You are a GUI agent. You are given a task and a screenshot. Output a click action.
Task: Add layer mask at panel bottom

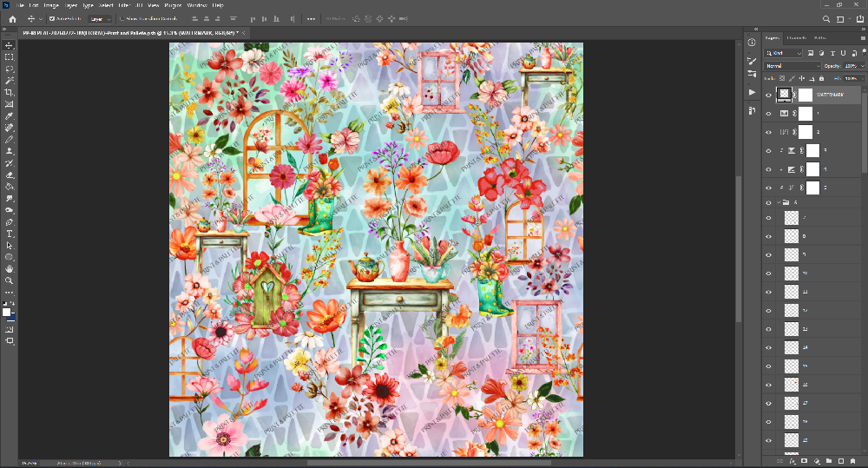[805, 461]
